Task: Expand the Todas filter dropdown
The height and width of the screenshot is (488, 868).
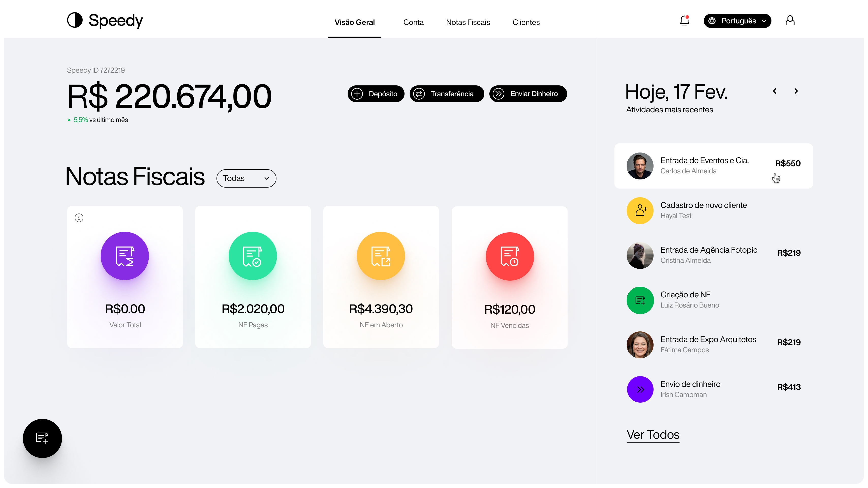Action: (x=246, y=178)
